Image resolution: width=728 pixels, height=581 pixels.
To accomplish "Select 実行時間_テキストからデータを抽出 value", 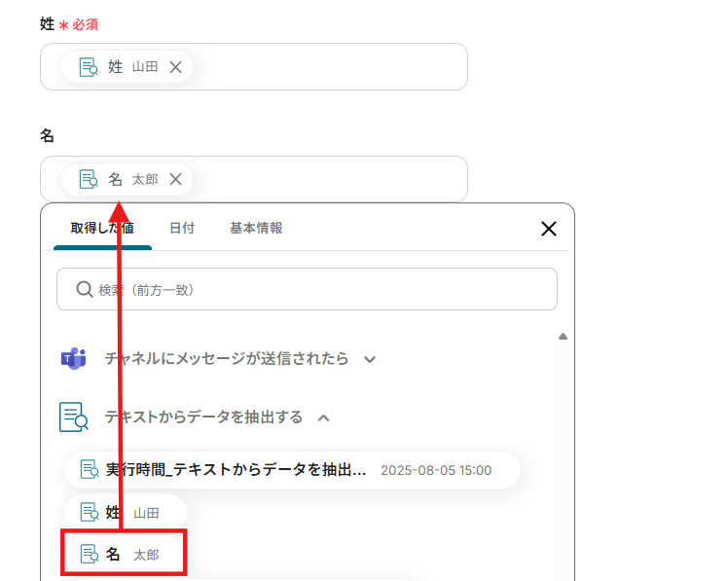I will click(292, 470).
